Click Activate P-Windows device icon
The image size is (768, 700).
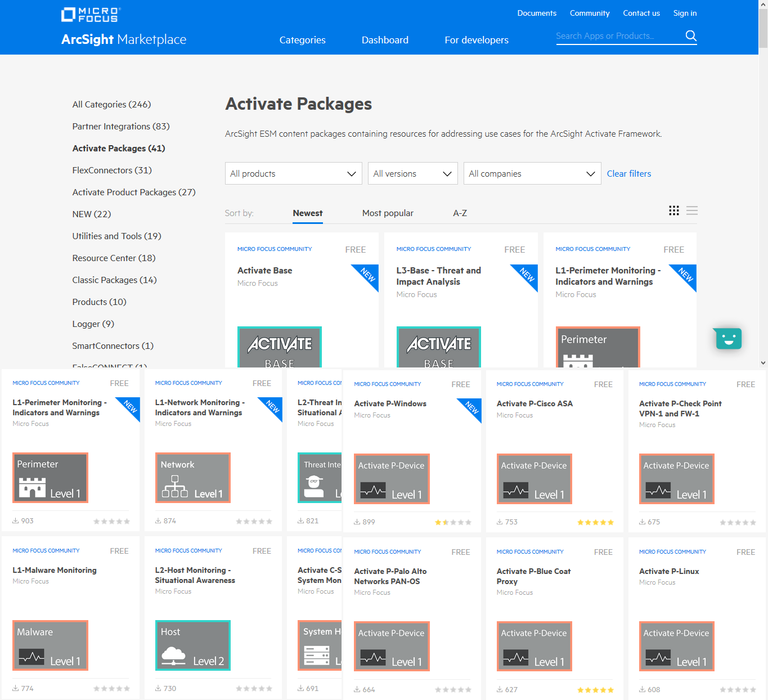(392, 479)
